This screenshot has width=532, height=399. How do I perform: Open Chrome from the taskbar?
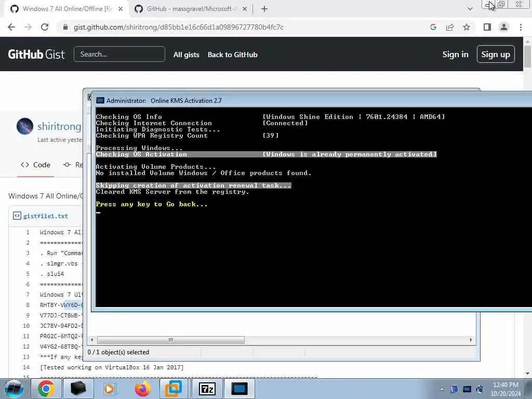(46, 389)
